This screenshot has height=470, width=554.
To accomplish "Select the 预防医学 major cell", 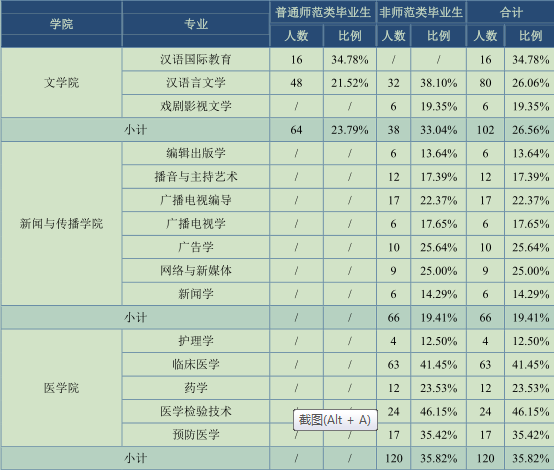I will pyautogui.click(x=196, y=435).
